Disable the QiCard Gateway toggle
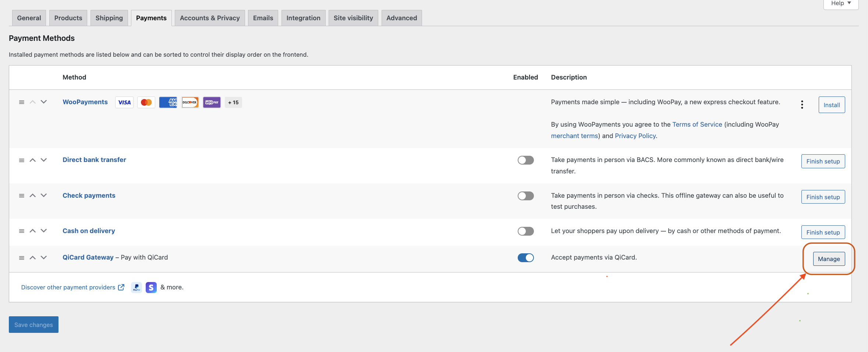Viewport: 868px width, 352px height. (525, 258)
